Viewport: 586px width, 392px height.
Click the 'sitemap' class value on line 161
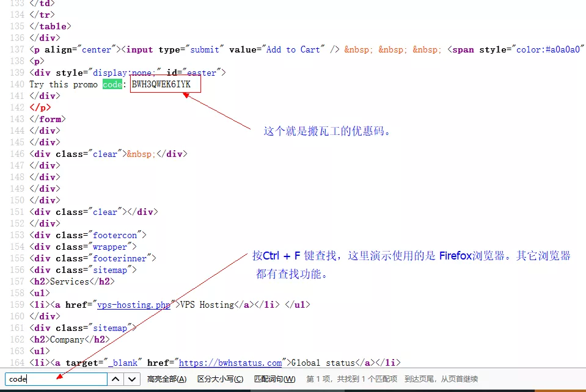coord(110,328)
